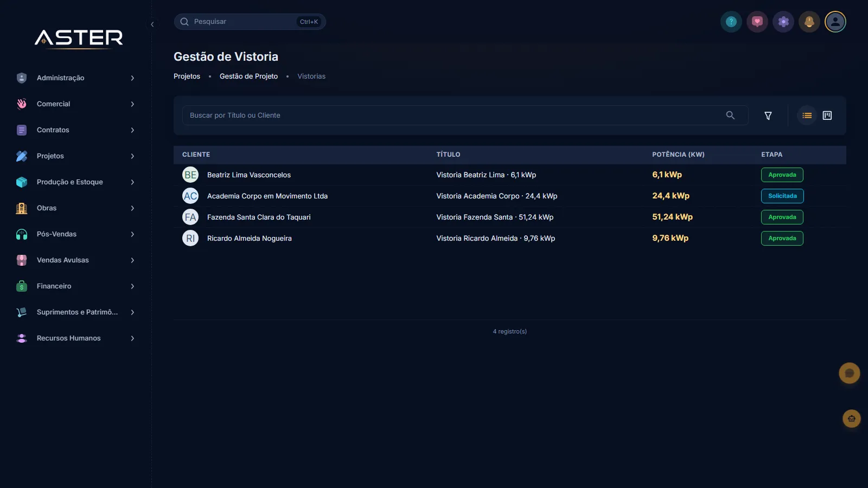Switch to kanban board view icon

[x=827, y=115]
